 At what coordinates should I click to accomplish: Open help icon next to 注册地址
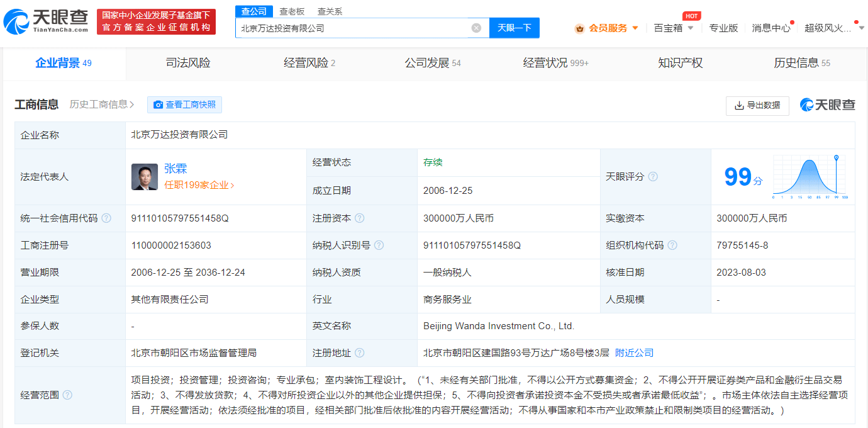(359, 353)
